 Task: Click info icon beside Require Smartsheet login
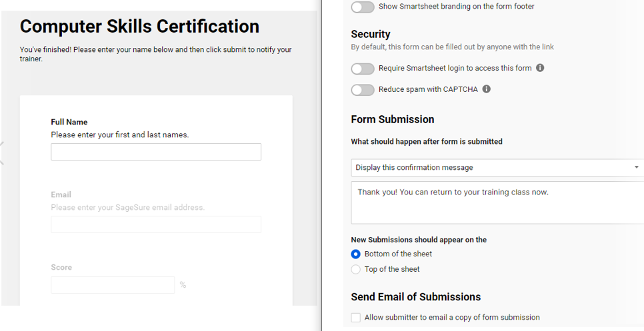click(540, 68)
